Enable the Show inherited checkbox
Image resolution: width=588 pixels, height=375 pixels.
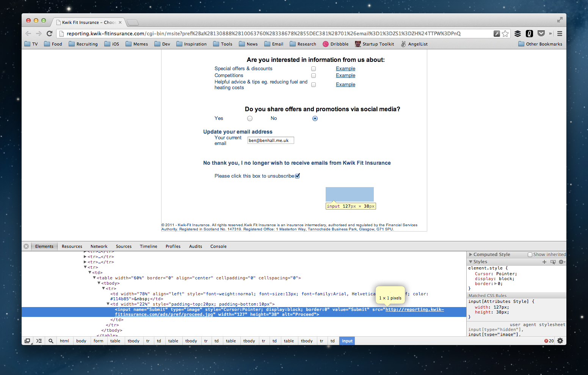530,255
